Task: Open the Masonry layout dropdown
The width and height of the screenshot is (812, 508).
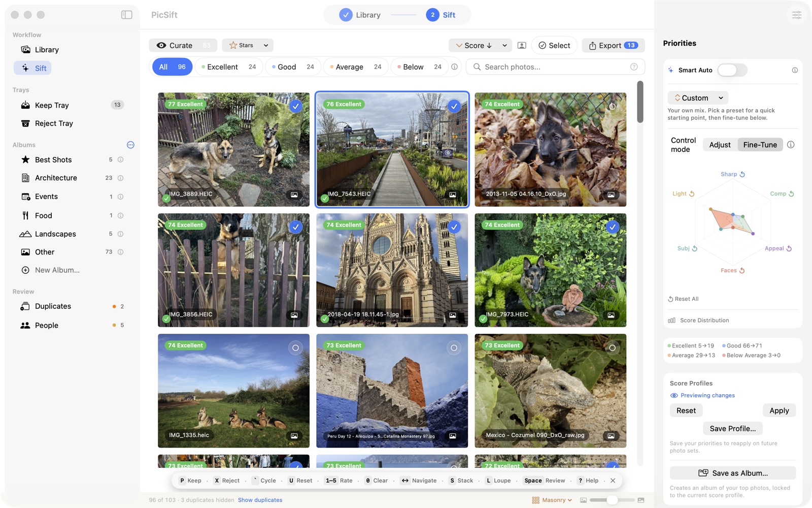Action: (552, 500)
